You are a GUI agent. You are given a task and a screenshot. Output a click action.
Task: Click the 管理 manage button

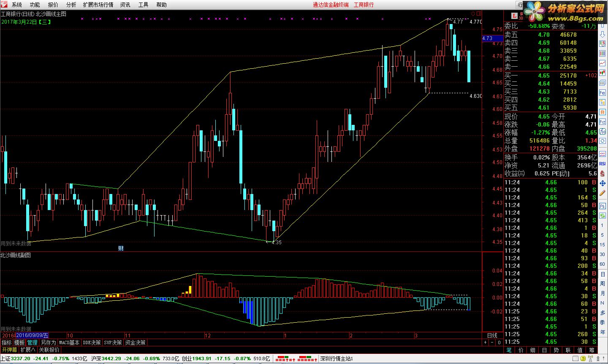click(x=33, y=342)
